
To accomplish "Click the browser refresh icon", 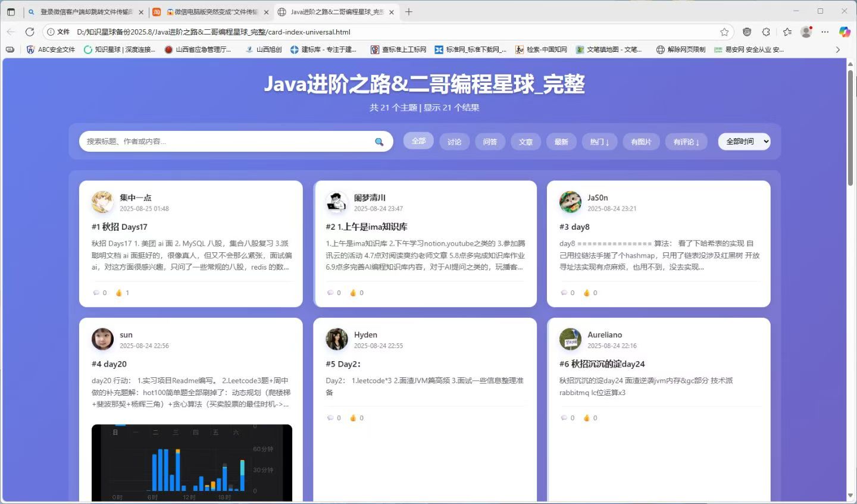I will coord(30,32).
